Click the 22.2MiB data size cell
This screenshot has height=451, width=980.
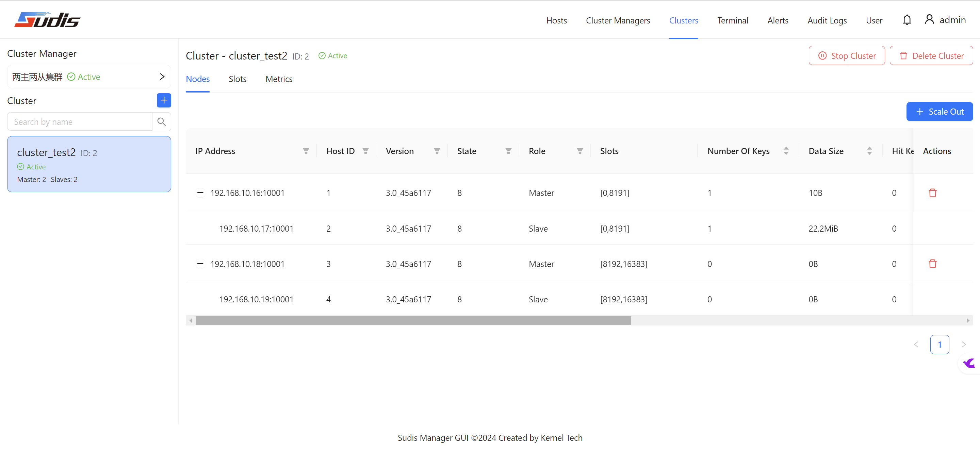coord(823,229)
